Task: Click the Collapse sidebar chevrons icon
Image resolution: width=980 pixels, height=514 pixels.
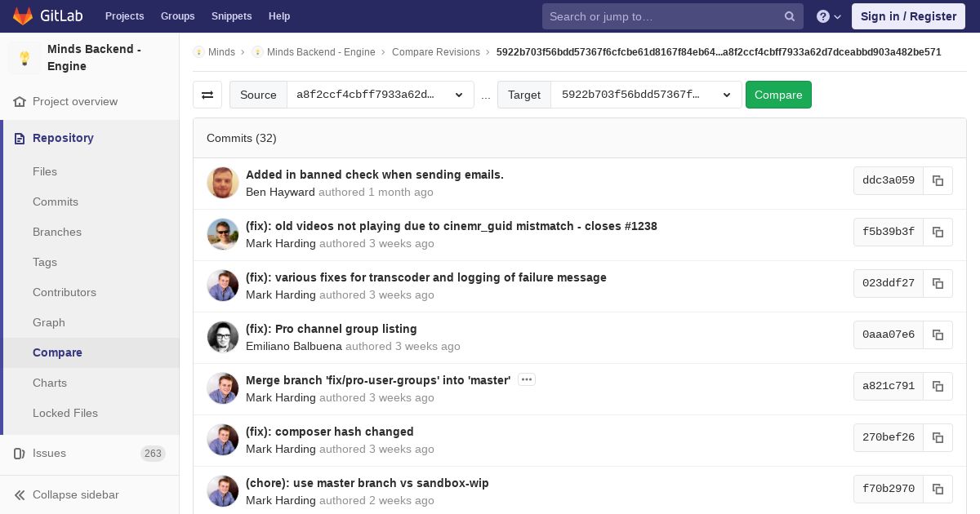Action: click(20, 494)
